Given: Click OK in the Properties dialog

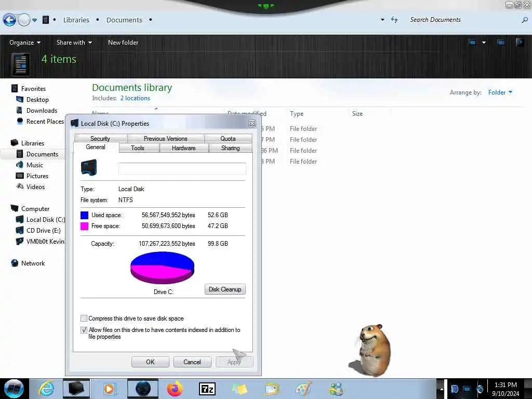Looking at the screenshot, I should point(150,362).
